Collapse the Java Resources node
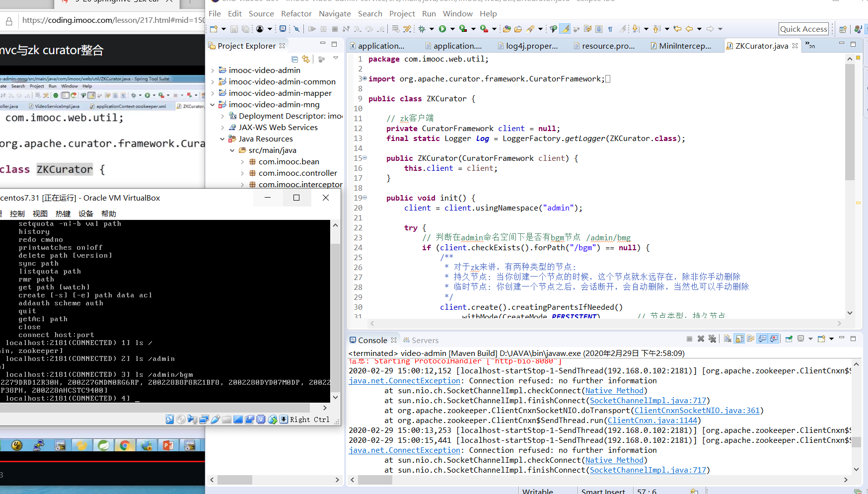 (222, 139)
